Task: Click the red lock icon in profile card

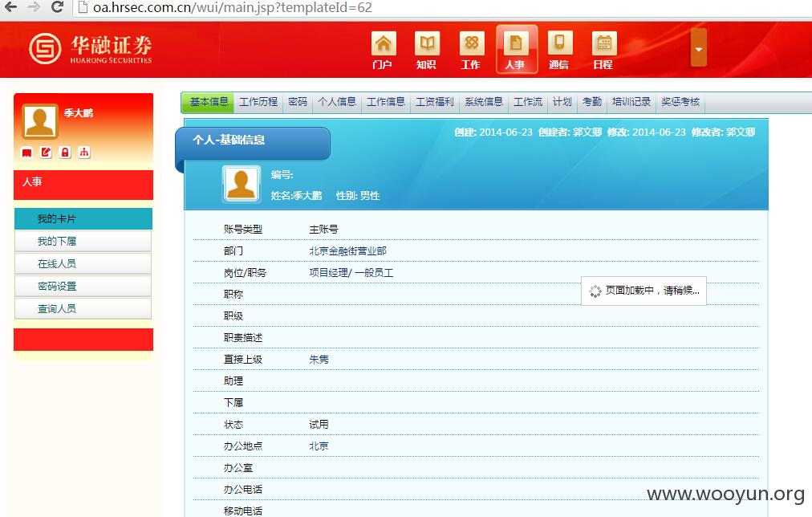Action: 65,153
